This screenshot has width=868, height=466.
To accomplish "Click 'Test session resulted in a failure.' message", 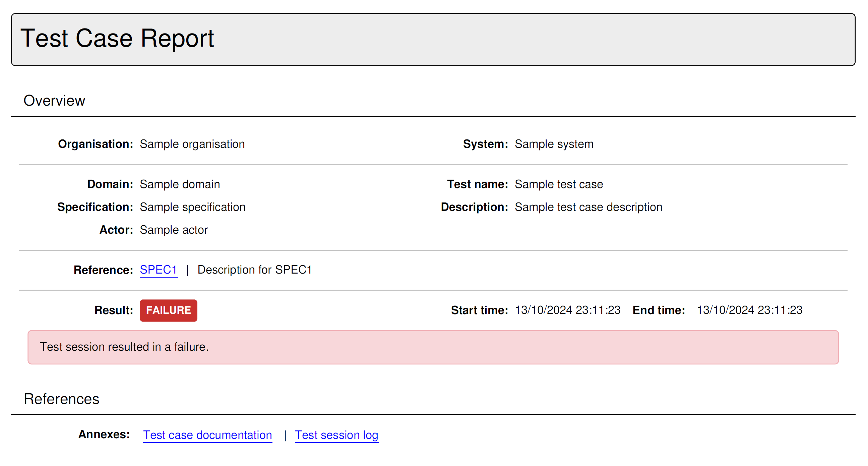I will coord(124,347).
